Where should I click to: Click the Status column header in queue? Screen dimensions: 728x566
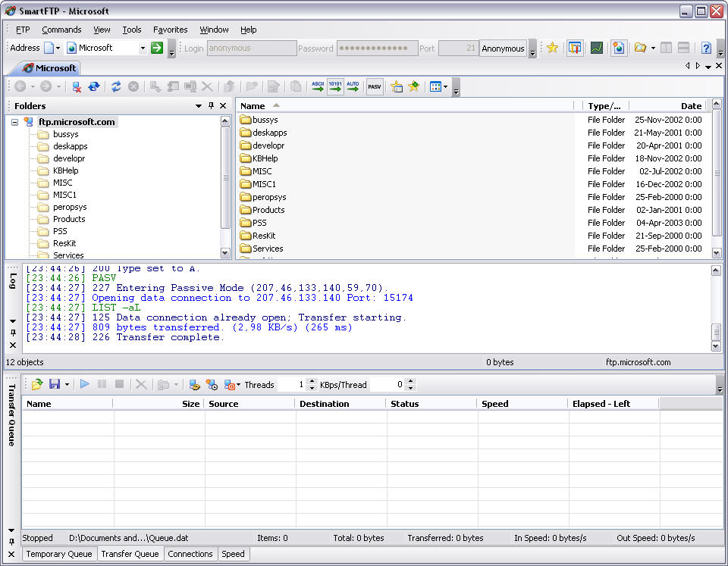431,404
